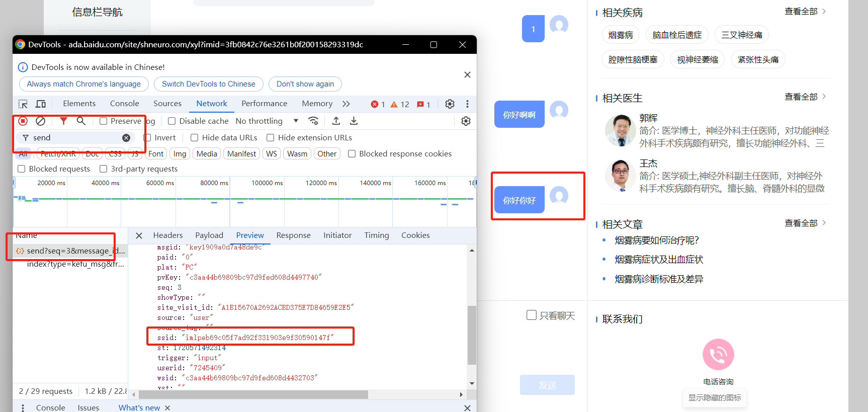
Task: Clear the network log
Action: coord(41,121)
